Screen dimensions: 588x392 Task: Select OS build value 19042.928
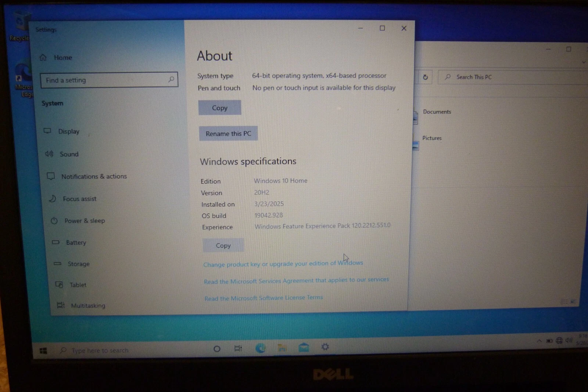(269, 215)
